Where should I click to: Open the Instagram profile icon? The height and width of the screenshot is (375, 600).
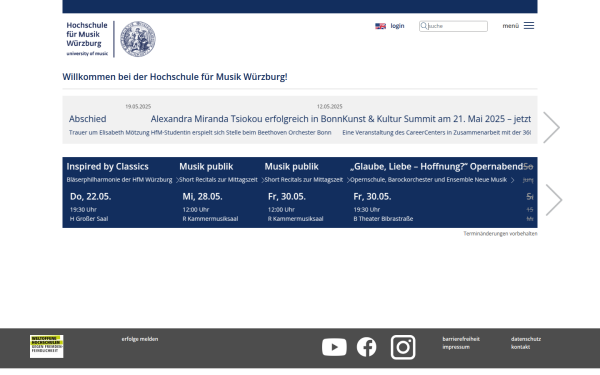tap(403, 347)
